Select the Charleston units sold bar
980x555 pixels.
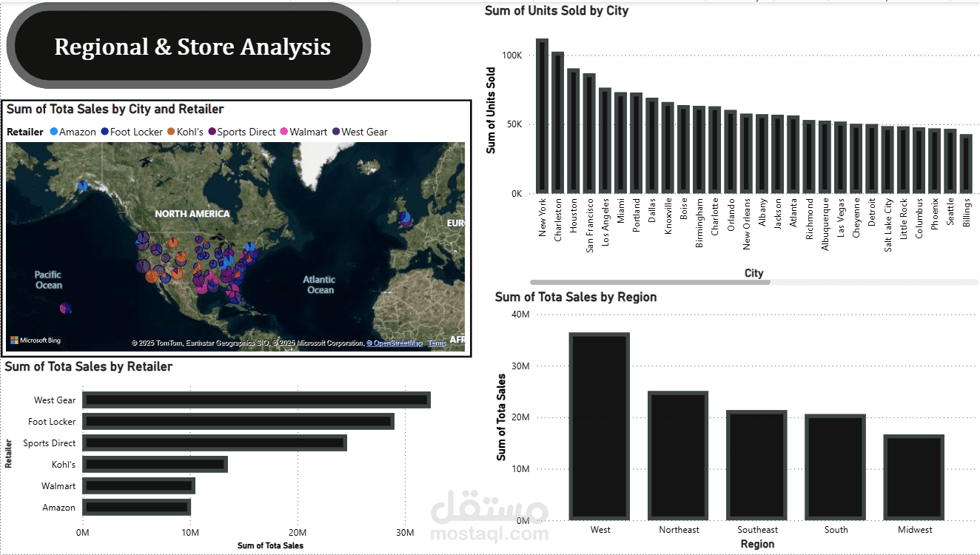(x=558, y=123)
